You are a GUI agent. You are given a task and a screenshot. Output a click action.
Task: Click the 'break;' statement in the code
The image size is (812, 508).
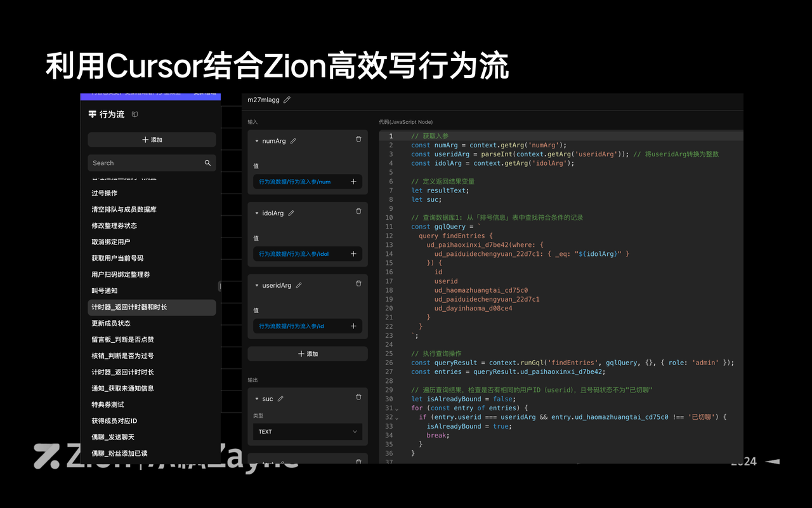click(438, 436)
